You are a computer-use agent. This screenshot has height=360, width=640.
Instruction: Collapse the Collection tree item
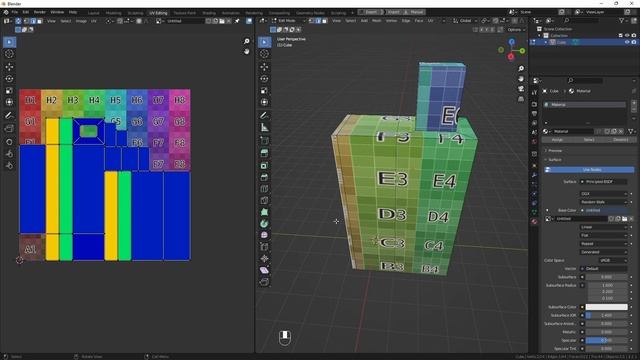pyautogui.click(x=540, y=36)
